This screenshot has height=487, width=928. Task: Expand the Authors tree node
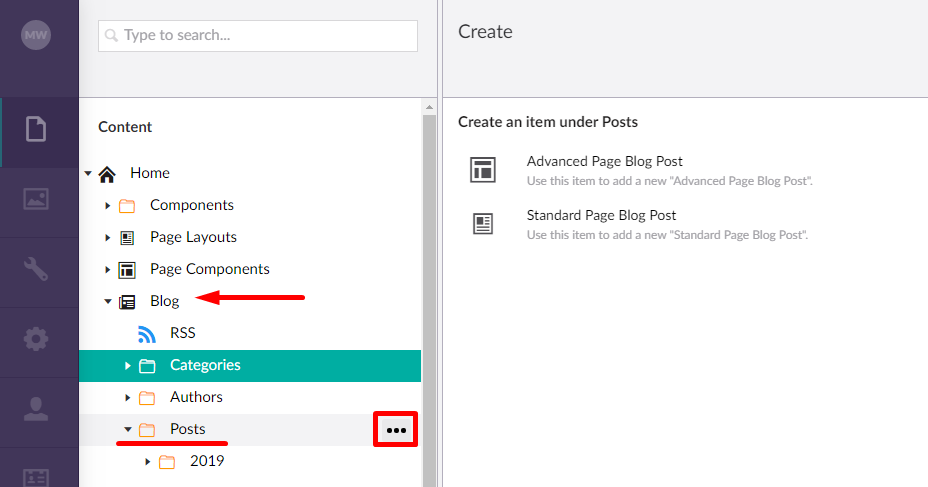[x=128, y=397]
